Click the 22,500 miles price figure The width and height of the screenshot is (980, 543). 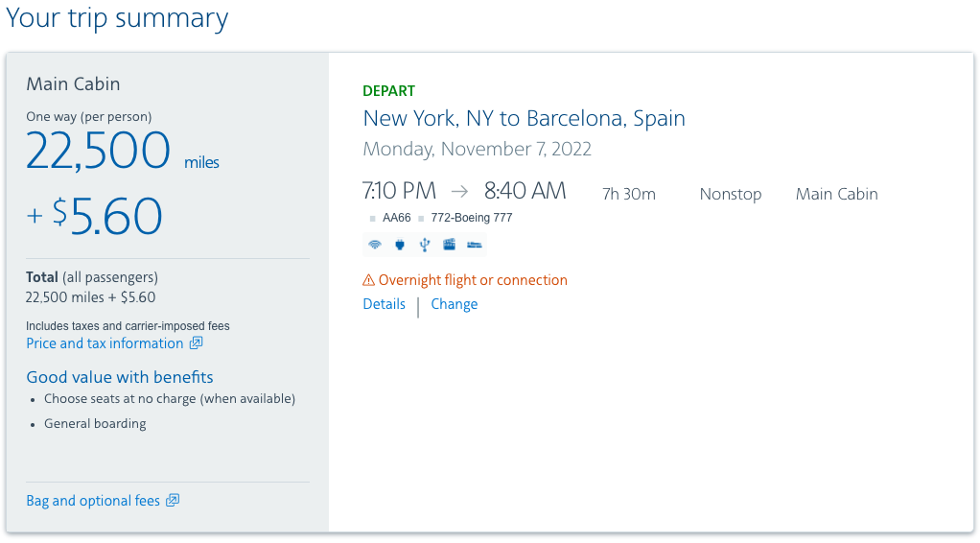pos(99,152)
